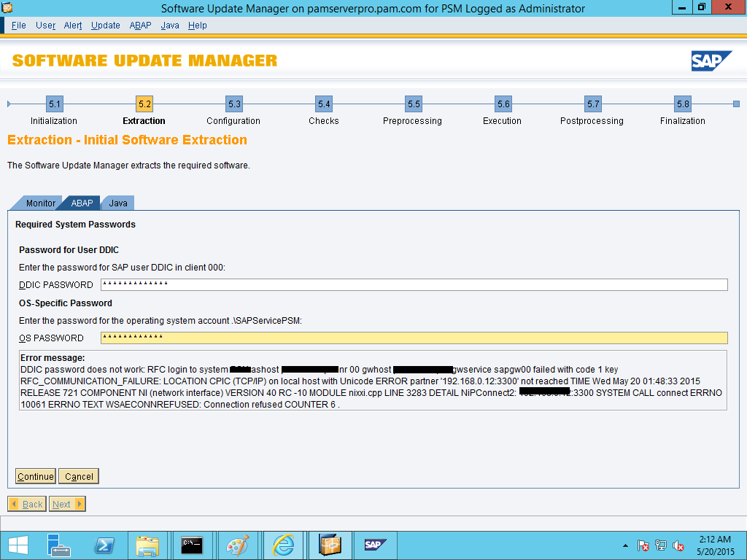Click the SAP logo in the header
Screen dimensions: 747x560
(713, 61)
